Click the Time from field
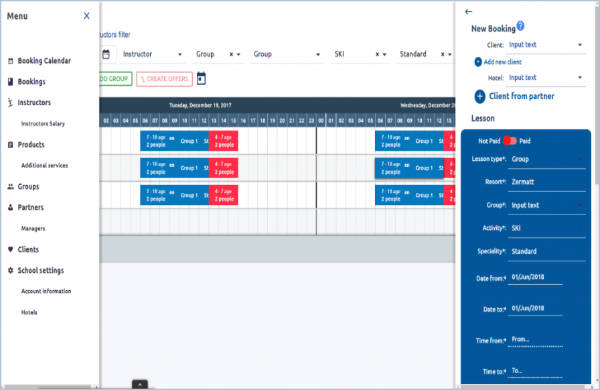The width and height of the screenshot is (600, 390). pyautogui.click(x=535, y=340)
